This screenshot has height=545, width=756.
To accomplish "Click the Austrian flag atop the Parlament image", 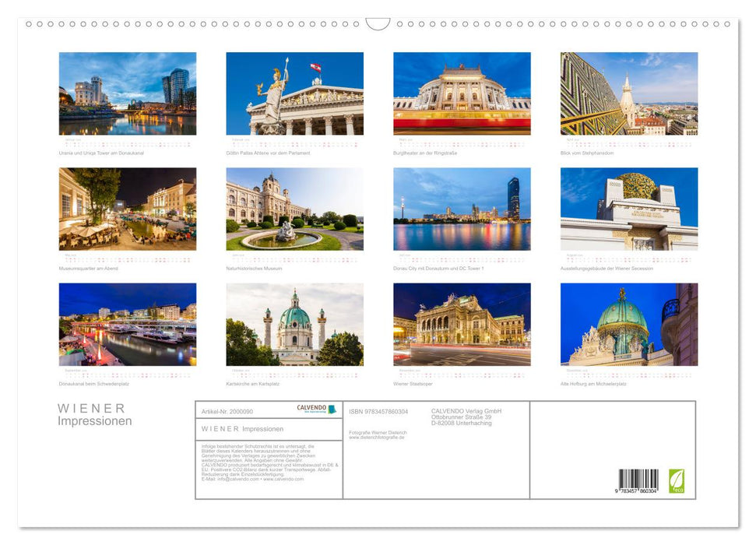I will point(315,65).
